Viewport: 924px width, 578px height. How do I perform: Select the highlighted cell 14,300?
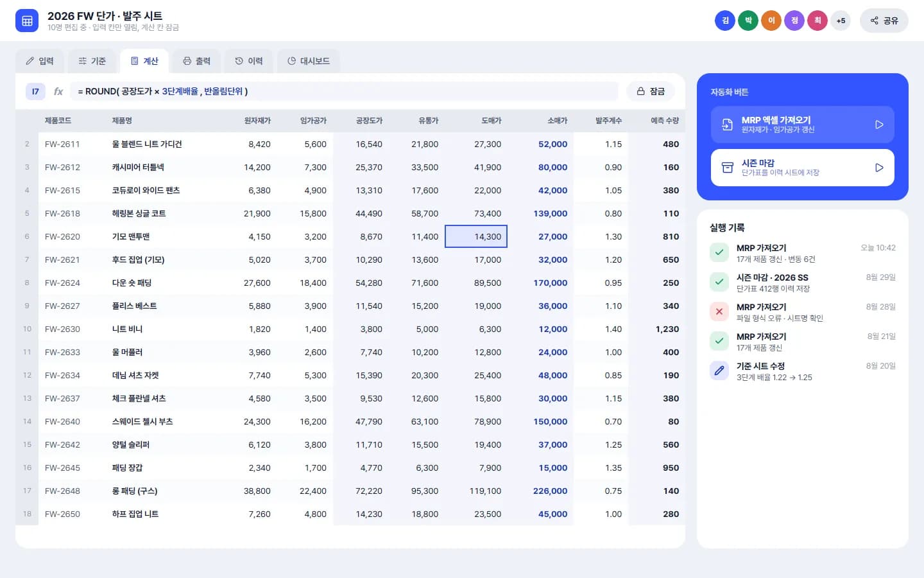click(476, 236)
